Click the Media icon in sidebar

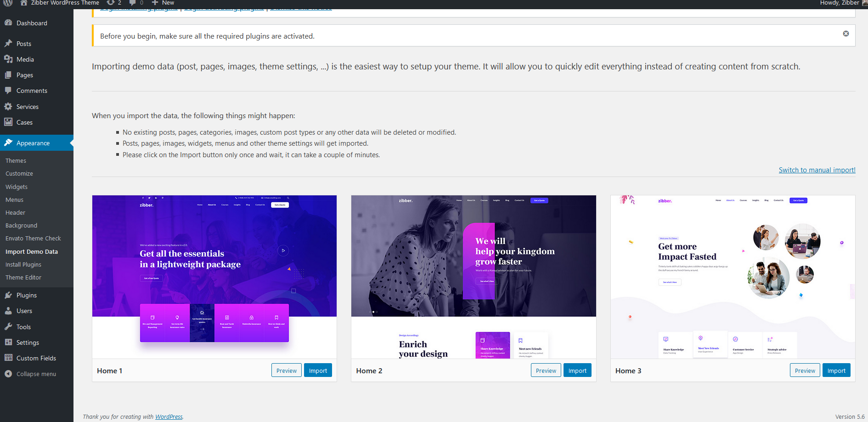point(8,59)
